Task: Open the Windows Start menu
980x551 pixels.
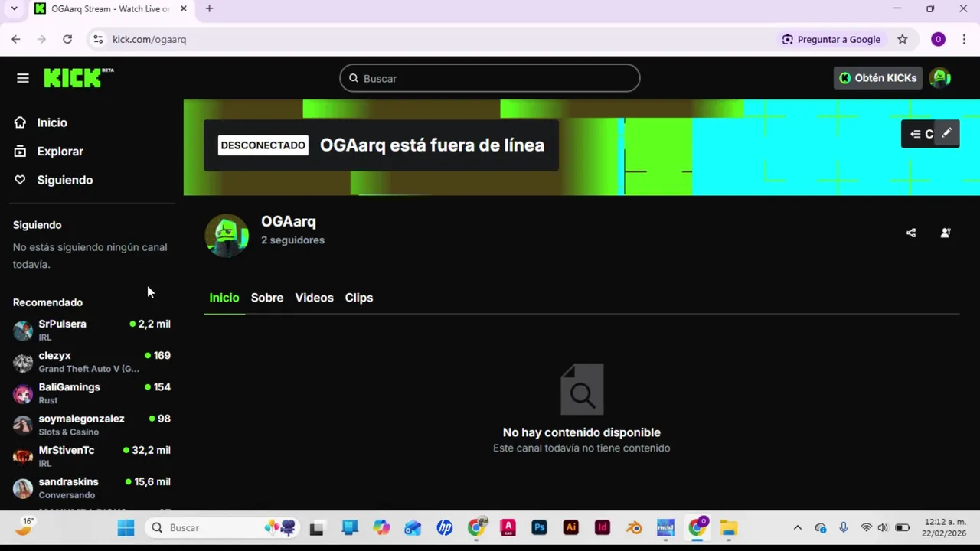Action: click(126, 528)
